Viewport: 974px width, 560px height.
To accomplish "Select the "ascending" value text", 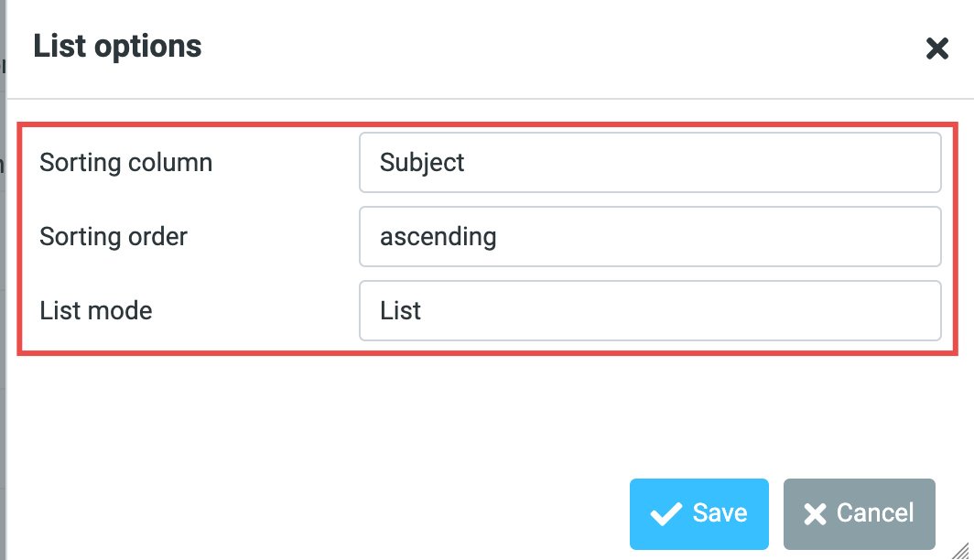I will tap(438, 237).
